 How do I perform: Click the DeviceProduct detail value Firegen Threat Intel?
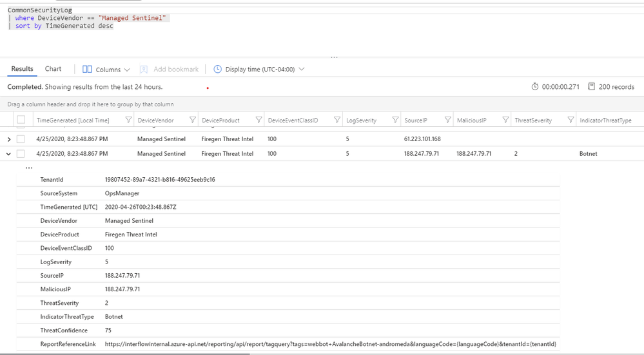click(x=131, y=235)
